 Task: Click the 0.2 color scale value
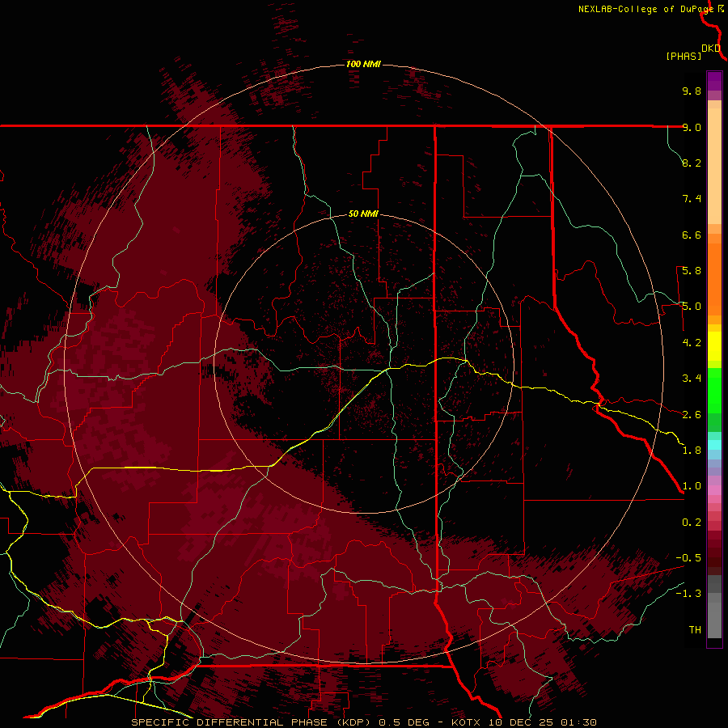692,523
